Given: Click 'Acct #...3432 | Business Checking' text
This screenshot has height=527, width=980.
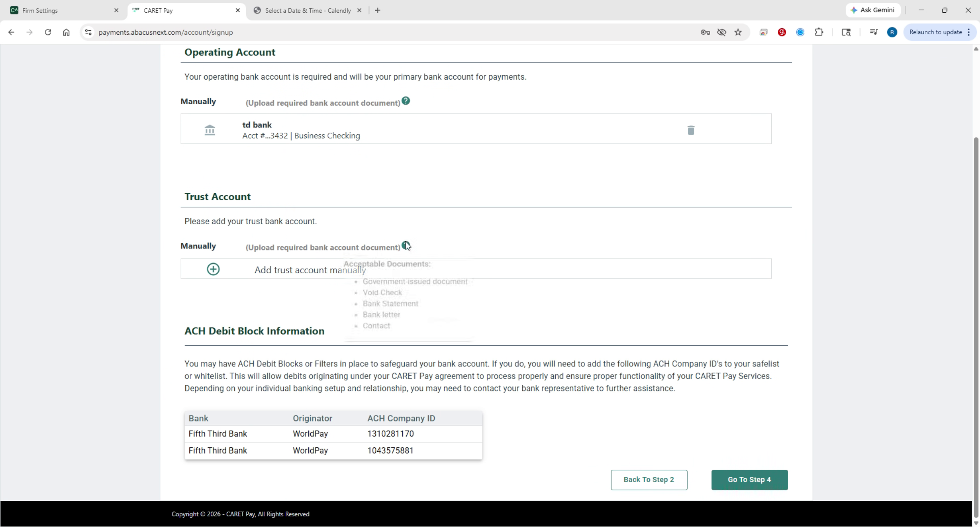Looking at the screenshot, I should tap(301, 136).
